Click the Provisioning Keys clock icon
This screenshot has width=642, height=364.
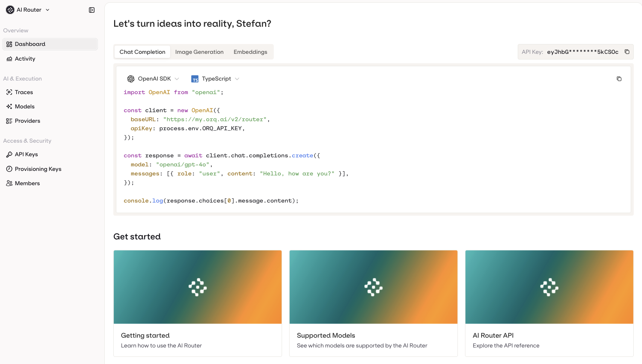(x=9, y=169)
